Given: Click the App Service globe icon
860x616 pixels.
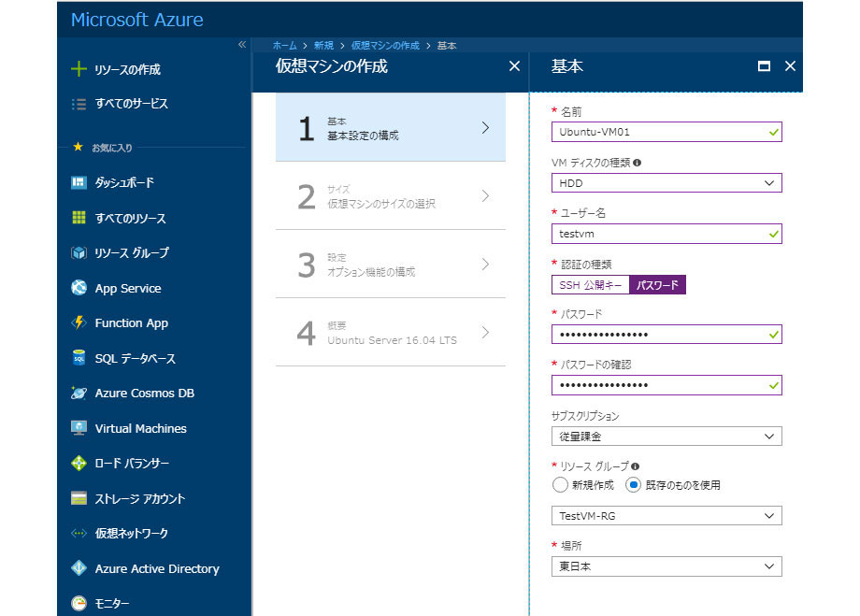Looking at the screenshot, I should 79,288.
